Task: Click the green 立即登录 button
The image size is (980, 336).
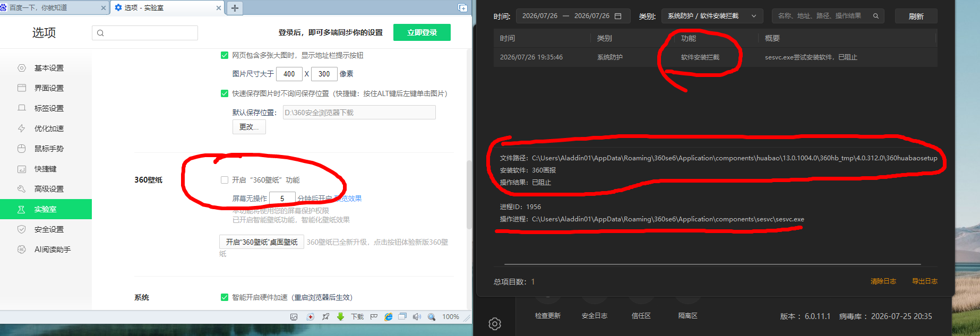Action: click(x=422, y=32)
